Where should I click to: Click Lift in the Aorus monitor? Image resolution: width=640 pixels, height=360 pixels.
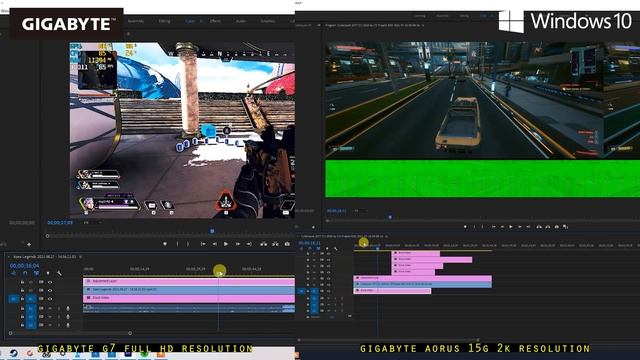point(539,227)
